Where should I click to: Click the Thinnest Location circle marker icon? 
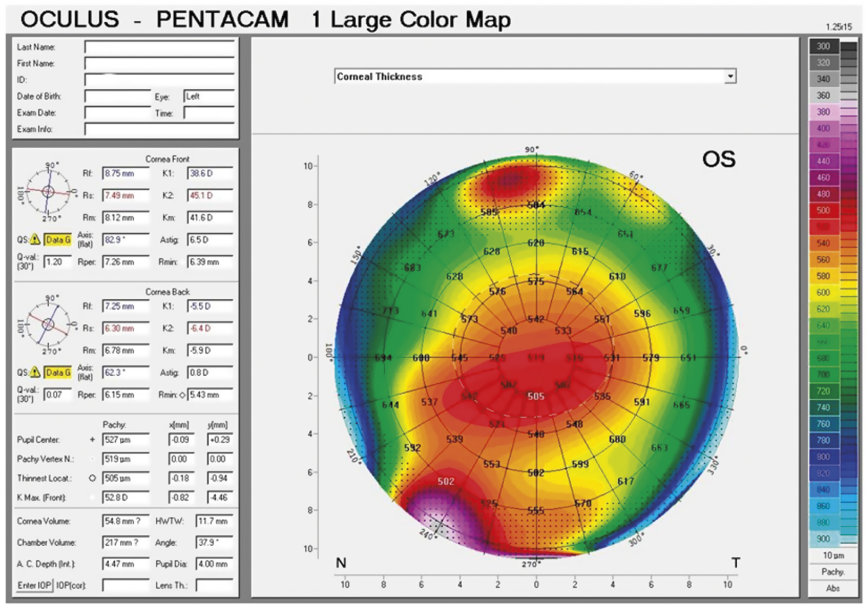[92, 478]
